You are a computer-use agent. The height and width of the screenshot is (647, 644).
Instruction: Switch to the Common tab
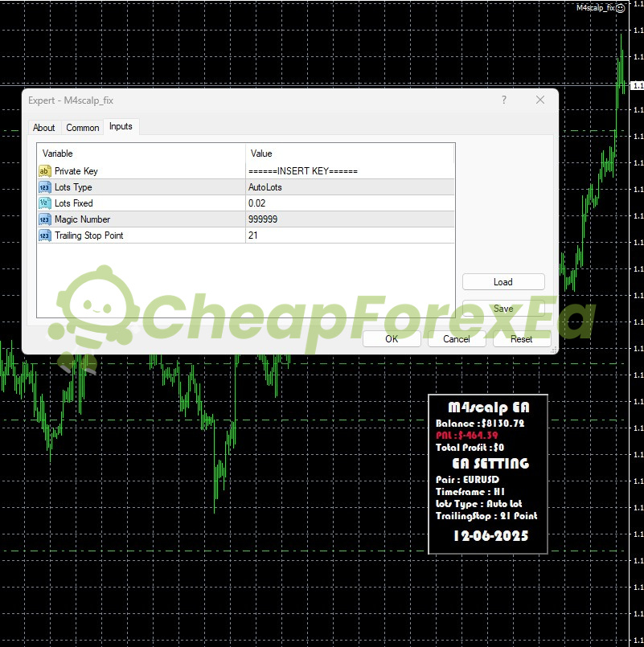click(x=83, y=128)
